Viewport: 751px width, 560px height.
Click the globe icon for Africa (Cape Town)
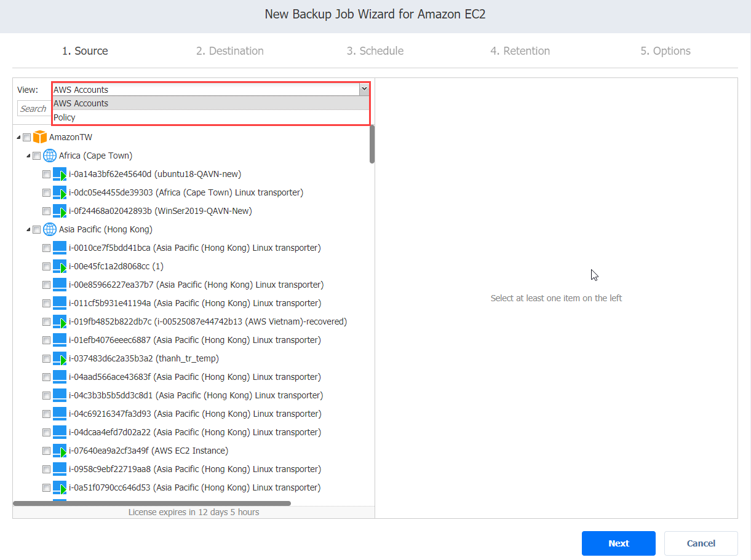click(x=50, y=156)
